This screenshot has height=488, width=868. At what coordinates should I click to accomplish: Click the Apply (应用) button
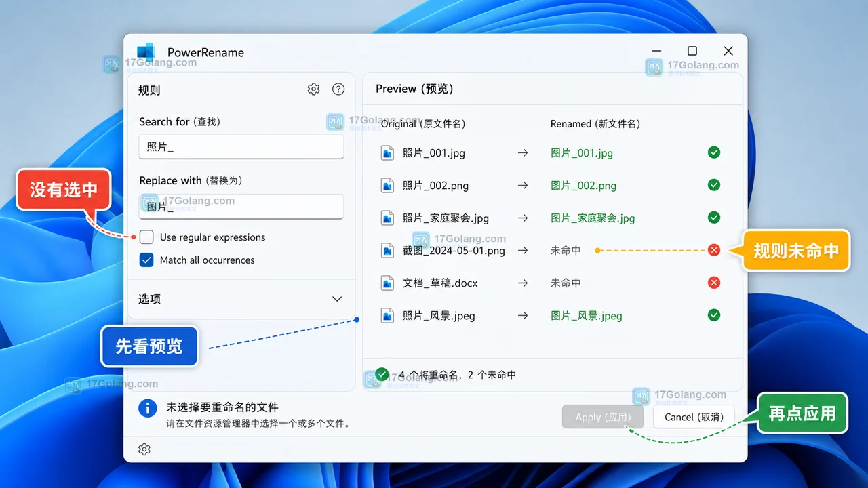click(x=604, y=417)
